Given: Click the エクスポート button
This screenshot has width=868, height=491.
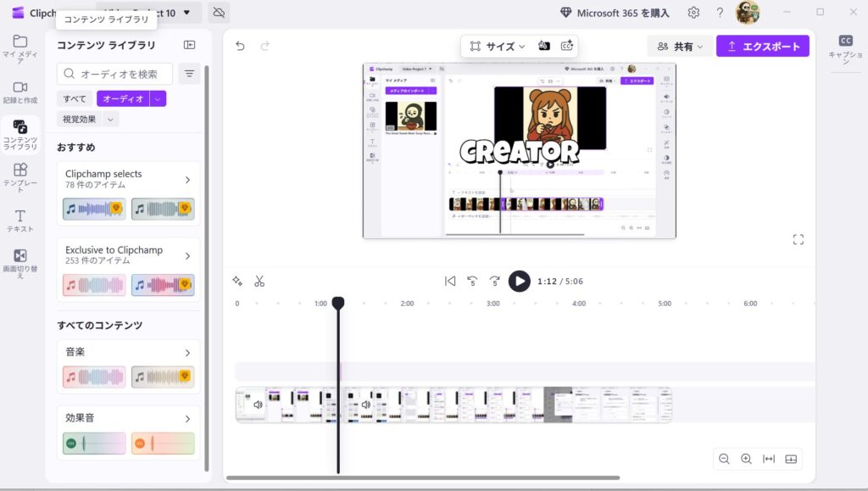Looking at the screenshot, I should point(762,46).
